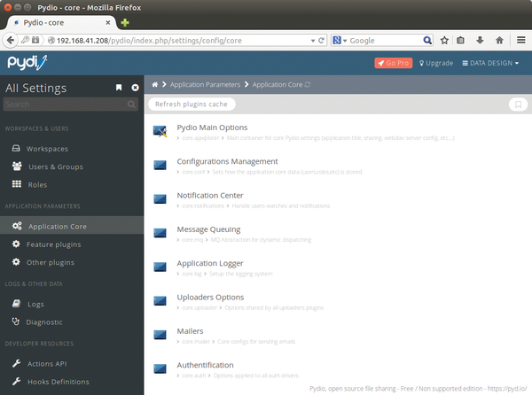Image resolution: width=532 pixels, height=395 pixels.
Task: Click the Diagnostic stethoscope icon
Action: pos(16,321)
